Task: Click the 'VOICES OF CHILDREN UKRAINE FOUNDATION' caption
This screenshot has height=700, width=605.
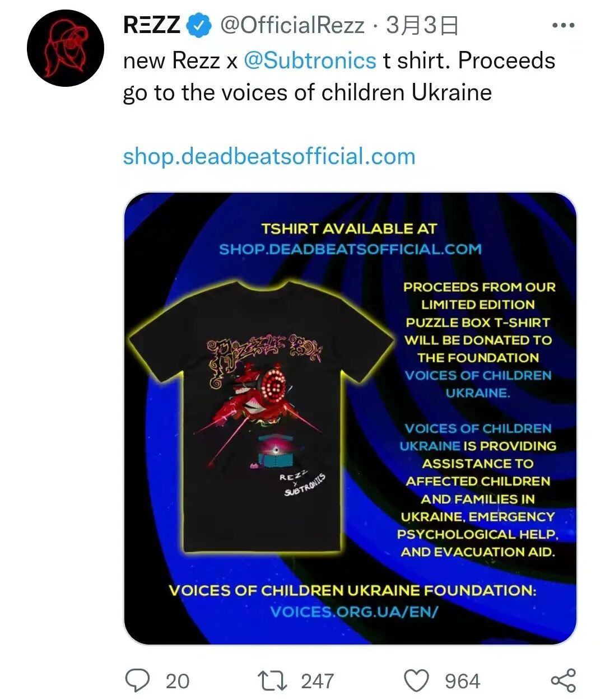Action: (353, 591)
